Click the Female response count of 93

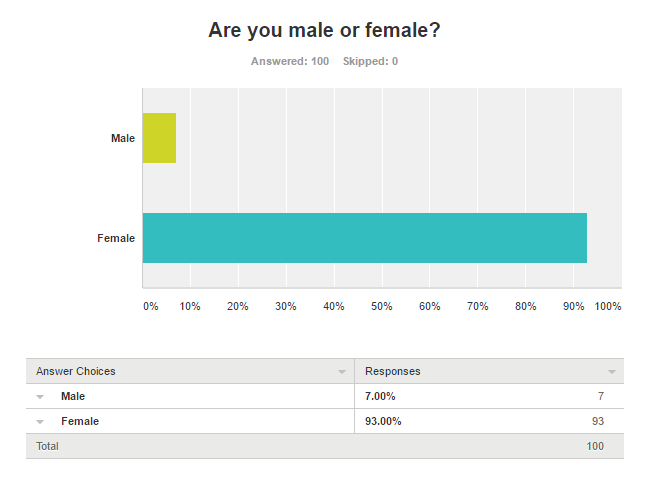click(x=597, y=421)
